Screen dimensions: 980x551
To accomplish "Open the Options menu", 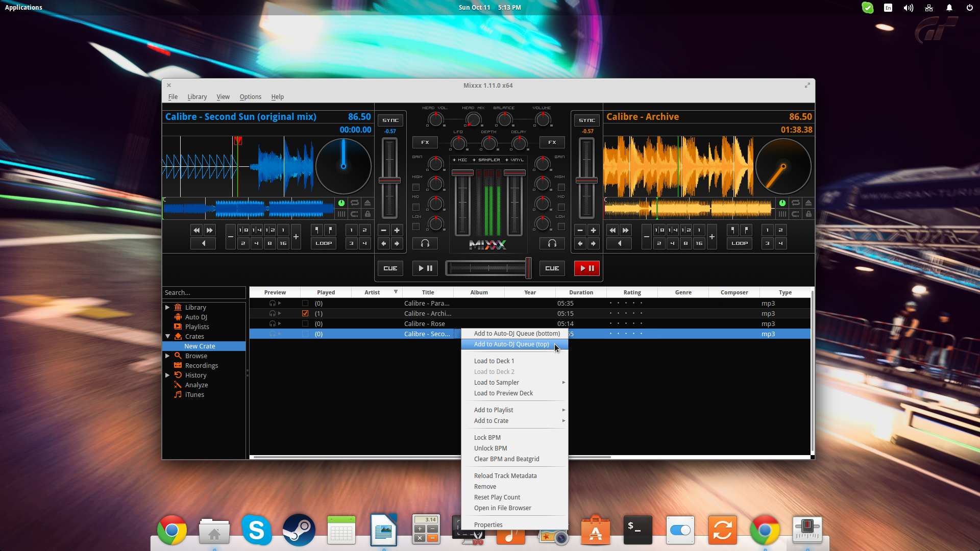I will [x=250, y=97].
